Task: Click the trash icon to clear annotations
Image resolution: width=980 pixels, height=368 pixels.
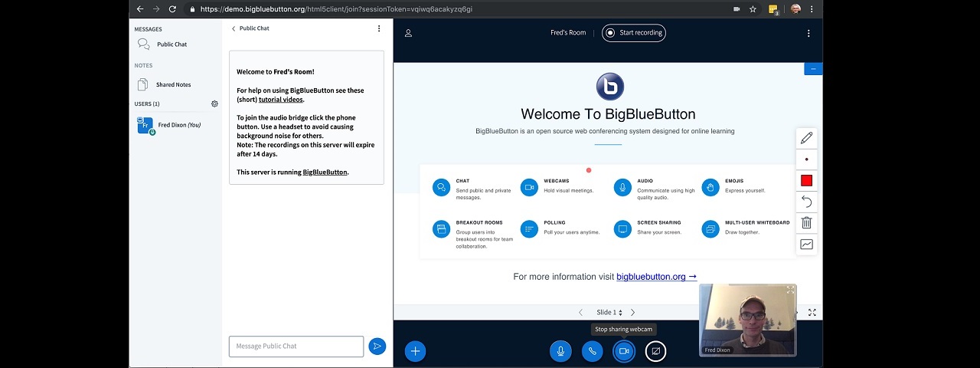Action: click(x=806, y=223)
